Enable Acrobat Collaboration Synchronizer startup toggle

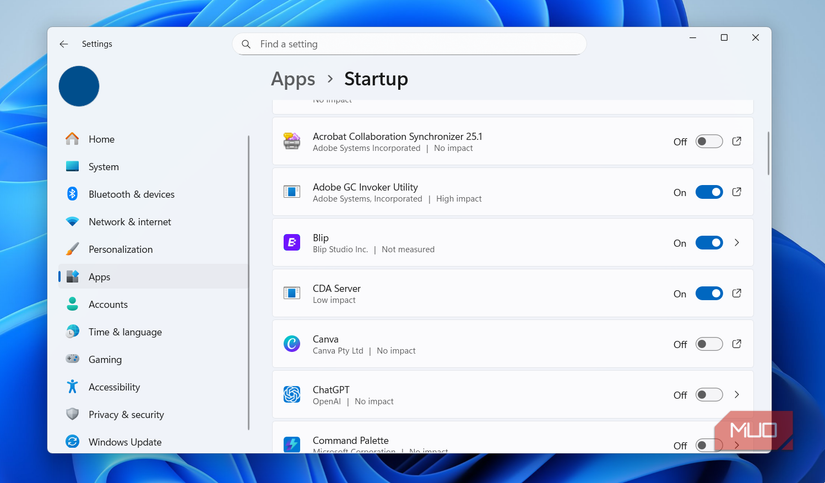(x=709, y=142)
